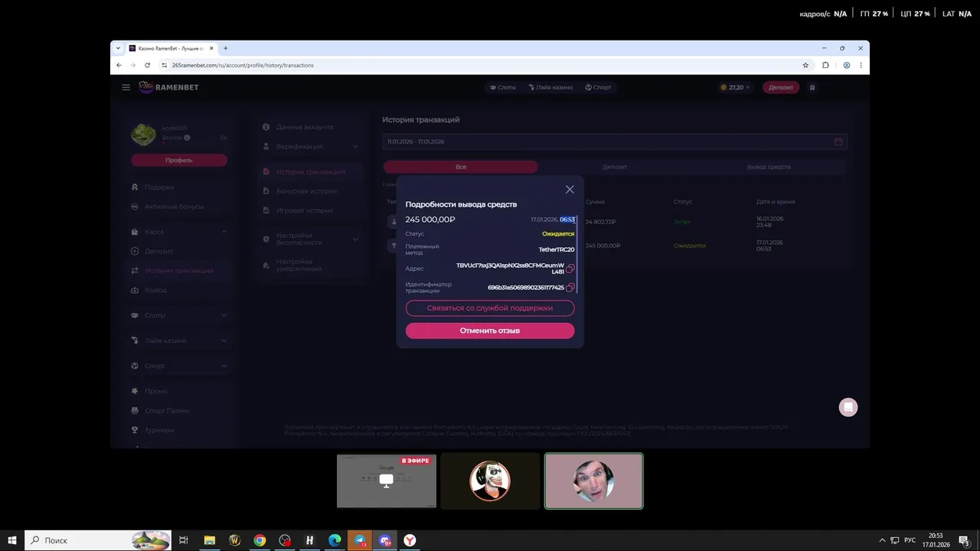Open Бонусная история

click(306, 191)
